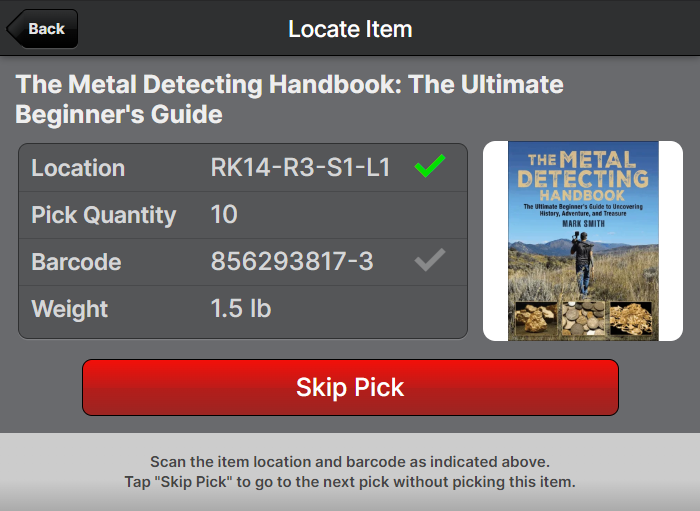Screen dimensions: 700x511
Task: Click the Location row label
Action: pyautogui.click(x=78, y=168)
